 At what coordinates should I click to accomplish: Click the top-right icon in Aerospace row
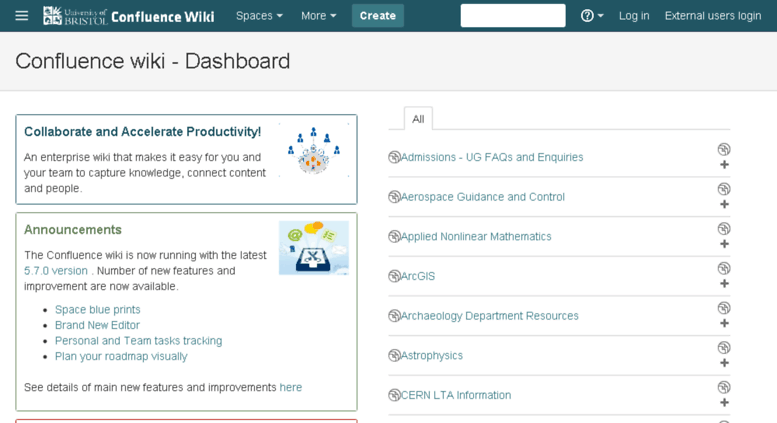[x=724, y=189]
